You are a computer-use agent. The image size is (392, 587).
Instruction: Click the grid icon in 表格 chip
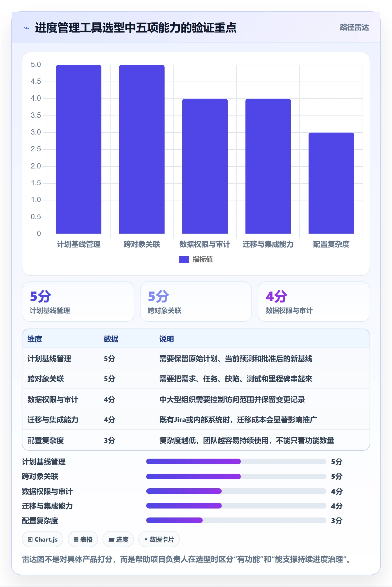[76, 540]
